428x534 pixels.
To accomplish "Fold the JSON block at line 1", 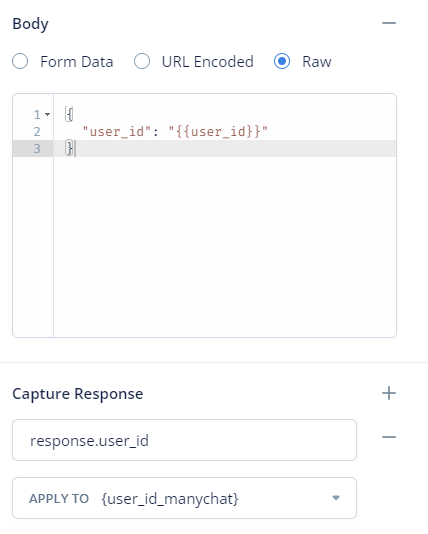I will coord(48,114).
